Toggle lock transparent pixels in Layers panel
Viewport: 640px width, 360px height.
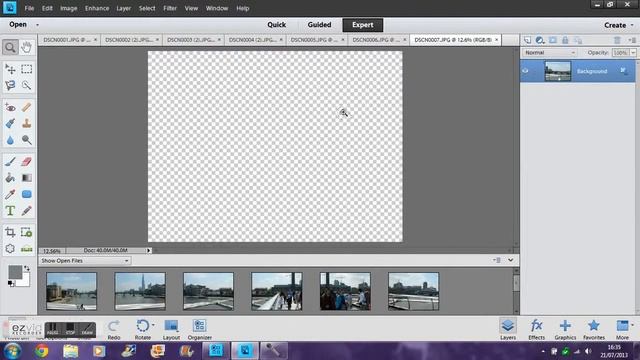coord(578,40)
